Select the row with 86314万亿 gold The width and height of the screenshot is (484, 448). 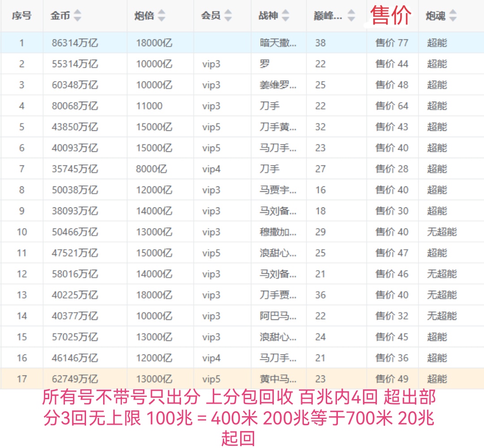pyautogui.click(x=75, y=43)
